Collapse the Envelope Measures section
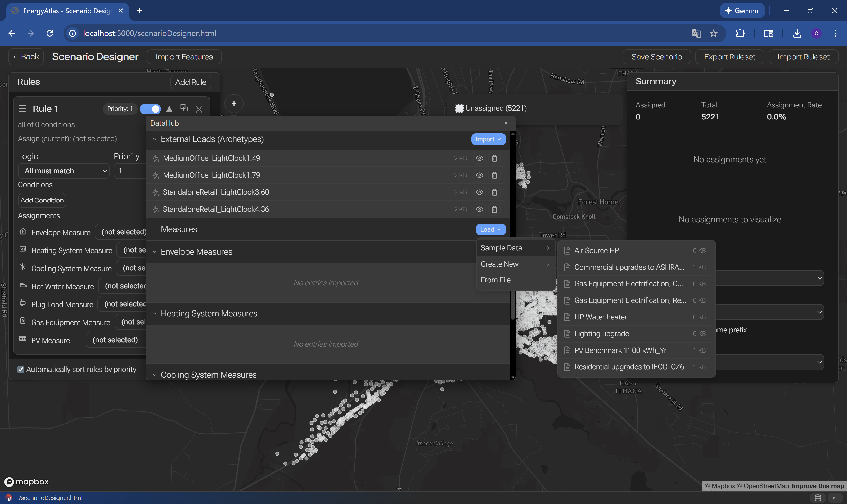This screenshot has height=504, width=847. [155, 252]
